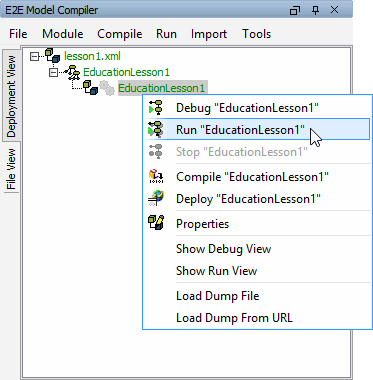Collapse the EducationLesson1 parent node
This screenshot has height=380, width=373.
[x=53, y=72]
